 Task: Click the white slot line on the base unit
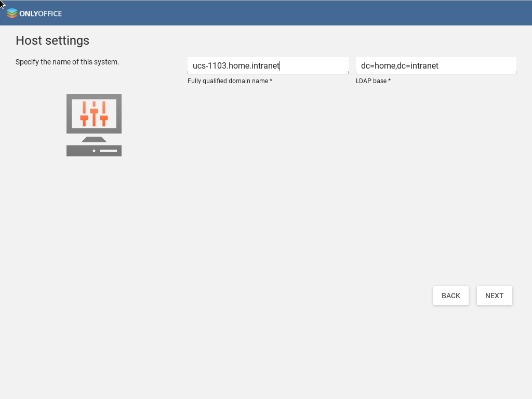click(x=108, y=151)
